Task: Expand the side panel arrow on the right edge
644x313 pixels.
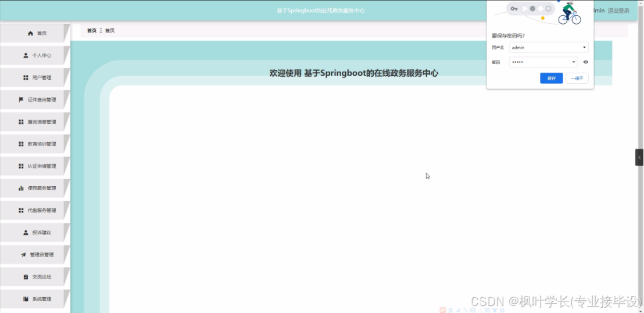Action: click(639, 158)
